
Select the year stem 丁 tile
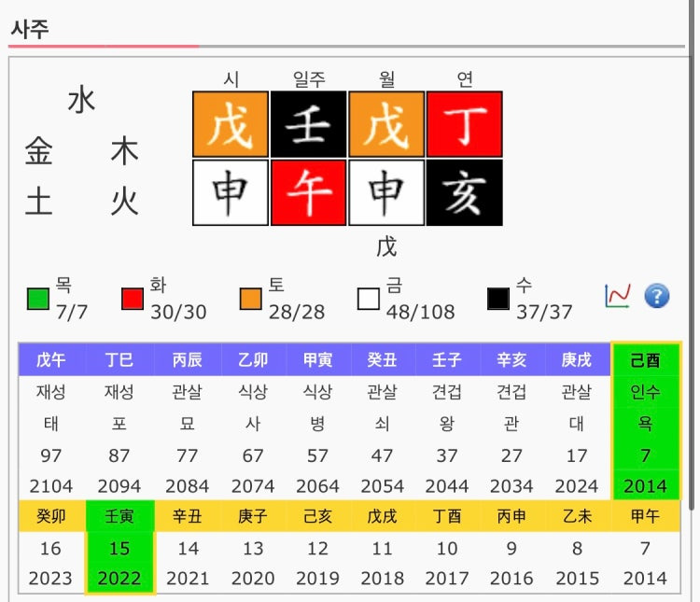(x=465, y=124)
